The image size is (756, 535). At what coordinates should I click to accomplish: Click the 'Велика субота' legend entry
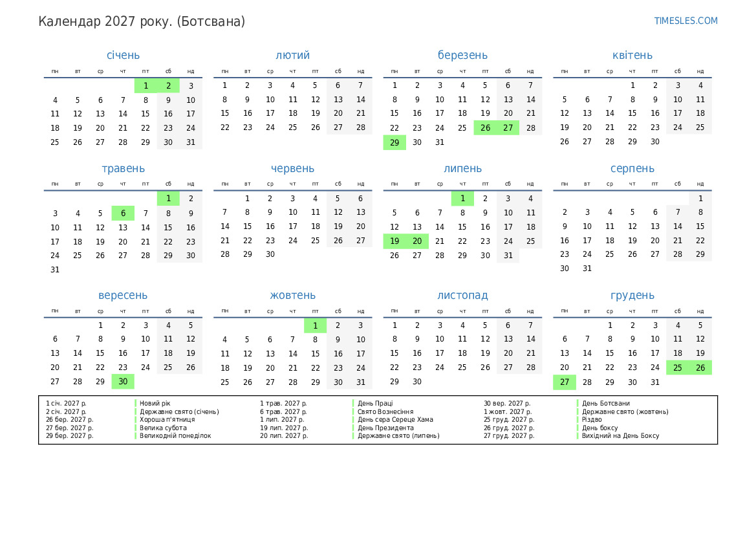pos(163,428)
